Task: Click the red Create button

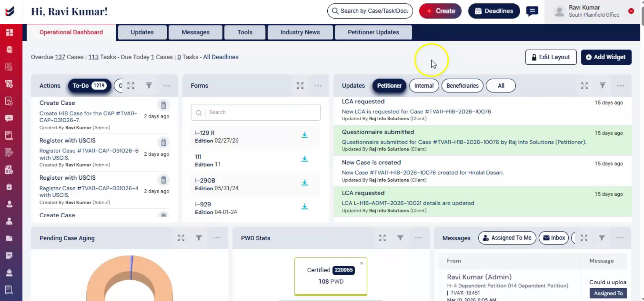Action: [x=440, y=11]
